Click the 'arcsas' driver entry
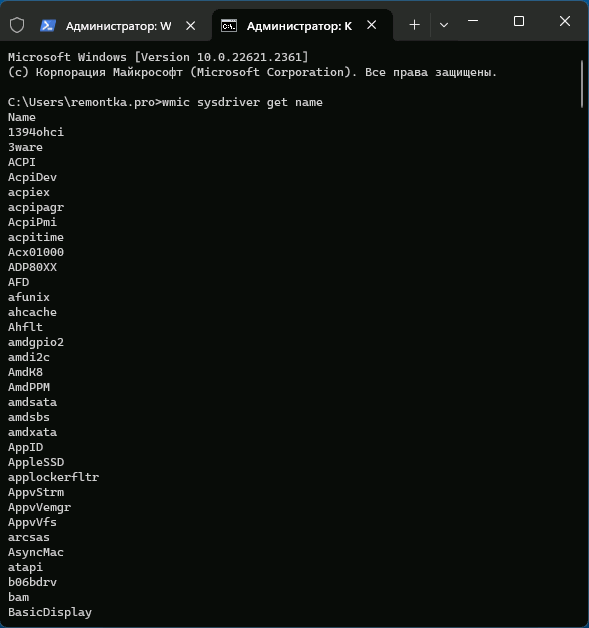 point(29,537)
